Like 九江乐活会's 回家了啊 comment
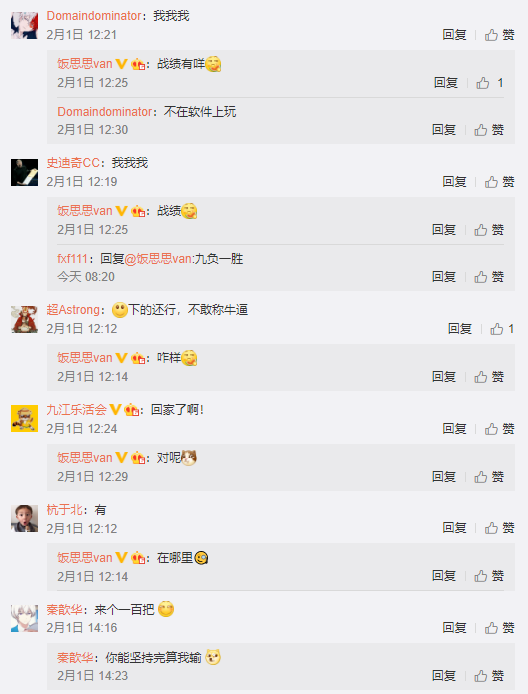Screen dimensions: 528x694 [499, 428]
